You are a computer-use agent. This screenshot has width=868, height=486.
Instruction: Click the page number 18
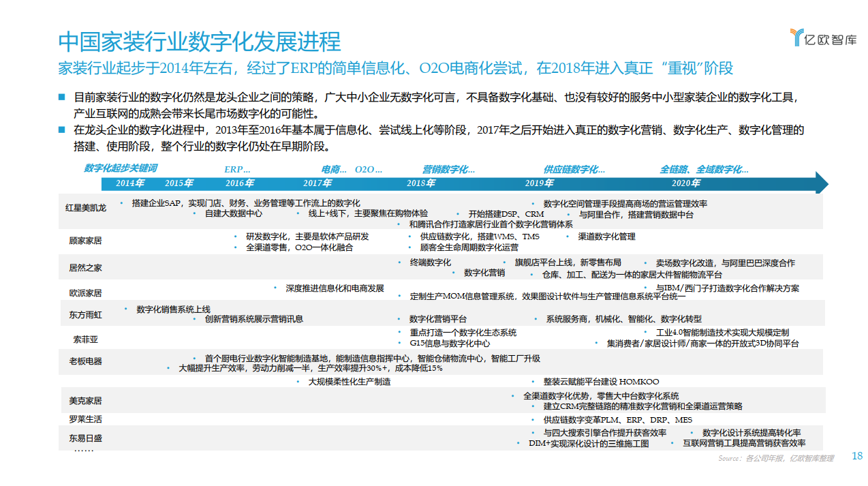(x=856, y=456)
